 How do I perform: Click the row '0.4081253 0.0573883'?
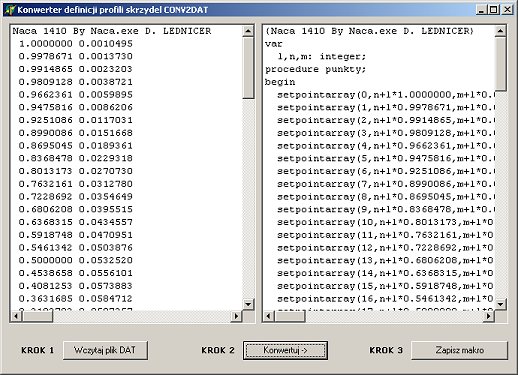[76, 286]
